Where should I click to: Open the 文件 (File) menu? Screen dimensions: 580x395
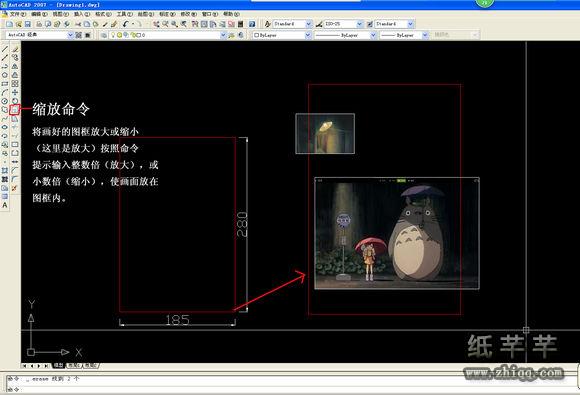coord(17,14)
